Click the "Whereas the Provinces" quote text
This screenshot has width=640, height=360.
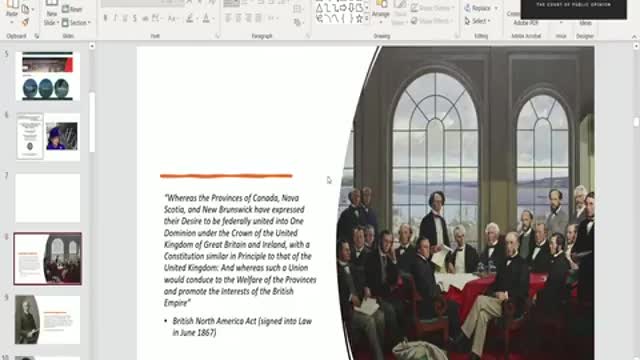click(x=240, y=250)
